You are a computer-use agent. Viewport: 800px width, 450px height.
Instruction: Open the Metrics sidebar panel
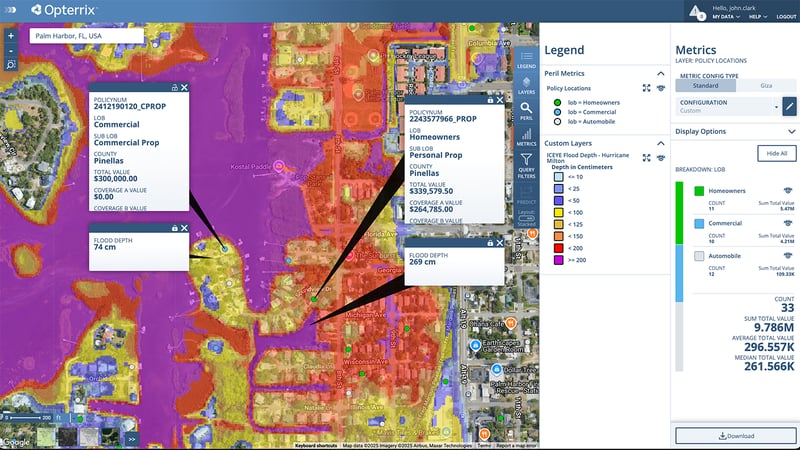click(526, 137)
